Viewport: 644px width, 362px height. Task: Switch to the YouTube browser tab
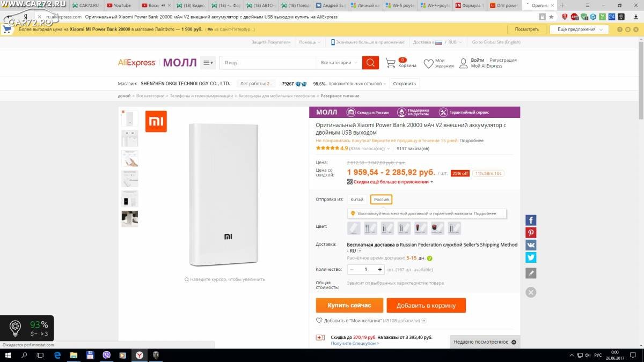pos(119,5)
